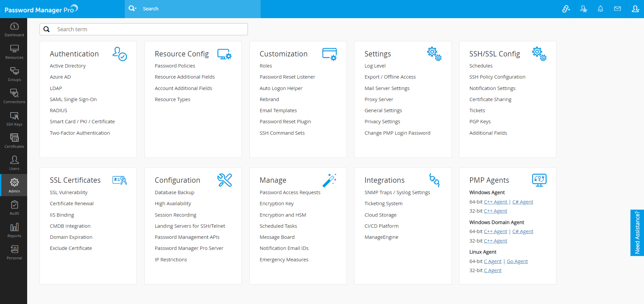Click the user-with-star icon in the header
Image resolution: width=644 pixels, height=304 pixels.
coord(584,9)
